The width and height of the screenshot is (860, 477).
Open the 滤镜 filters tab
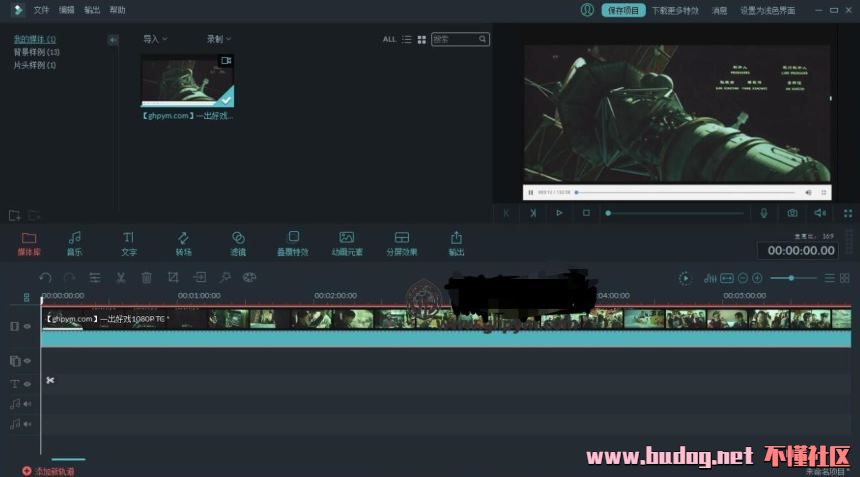coord(238,243)
